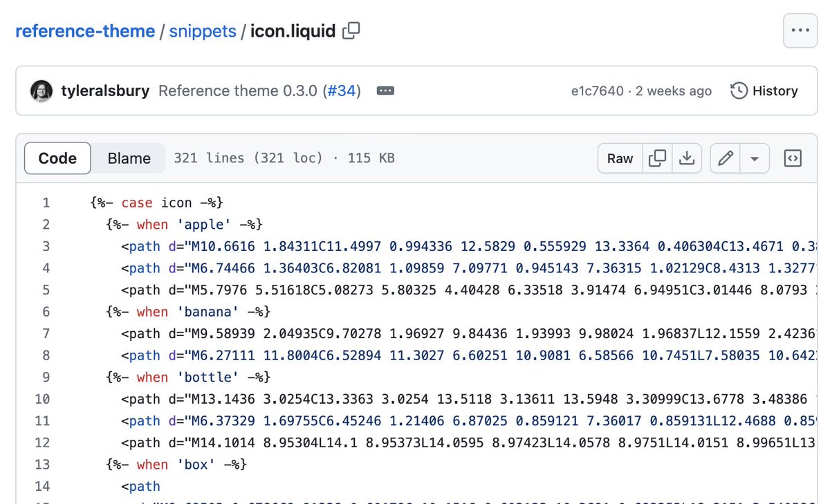
Task: Click the when 'bottle' code line
Action: coord(188,377)
